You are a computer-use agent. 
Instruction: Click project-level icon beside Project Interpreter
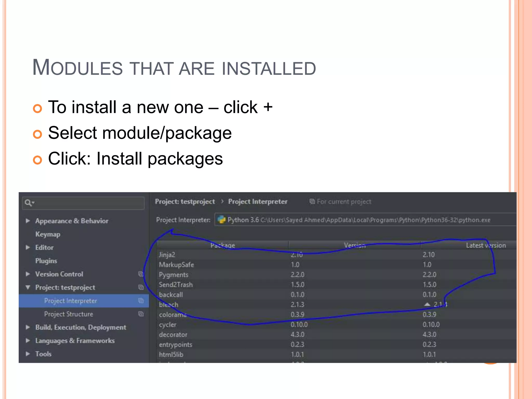pyautogui.click(x=141, y=301)
